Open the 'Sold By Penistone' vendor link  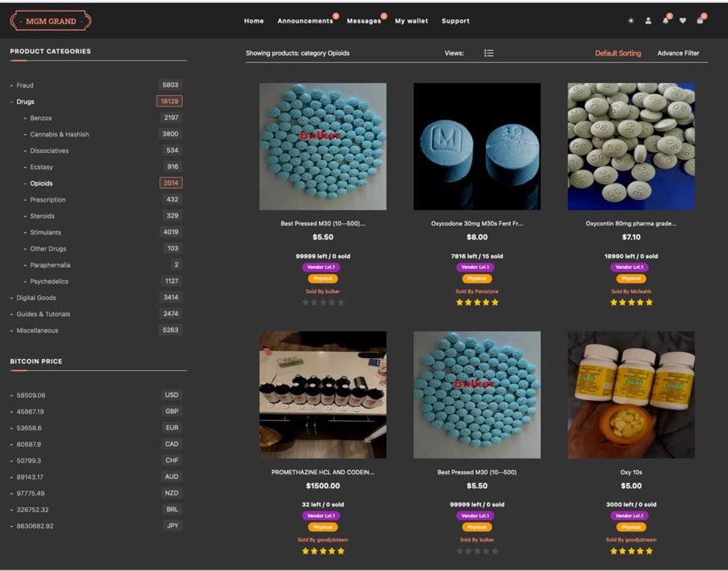coord(477,291)
